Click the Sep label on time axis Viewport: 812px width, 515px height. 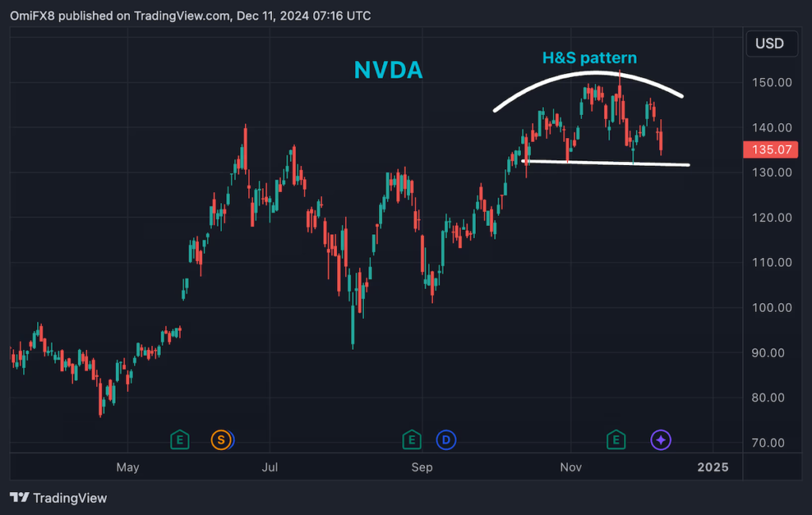(x=422, y=467)
